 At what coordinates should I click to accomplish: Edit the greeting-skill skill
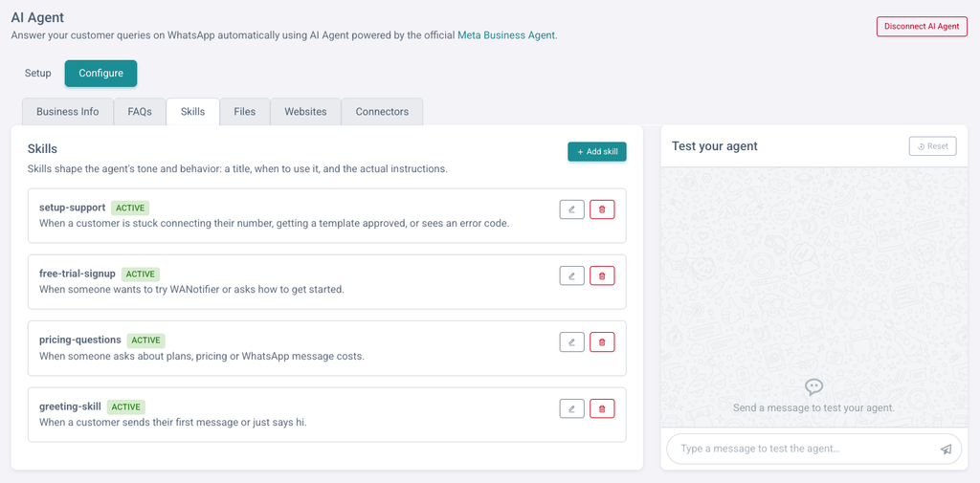[x=572, y=408]
